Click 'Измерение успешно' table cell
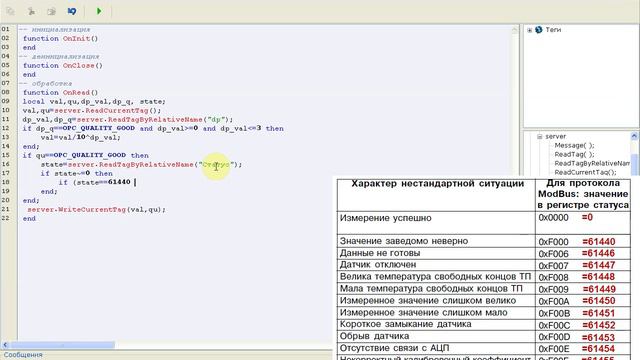The width and height of the screenshot is (640, 360). coord(436,223)
